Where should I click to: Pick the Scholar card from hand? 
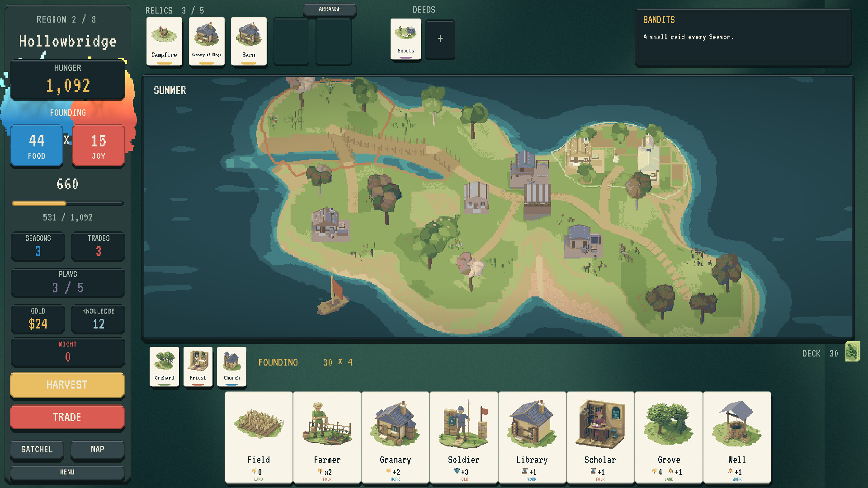pos(600,437)
